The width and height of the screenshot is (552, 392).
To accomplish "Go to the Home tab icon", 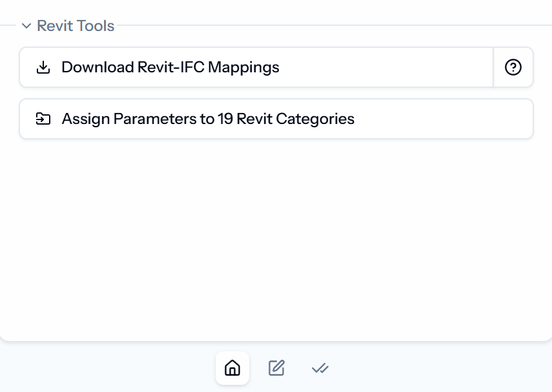I will (232, 368).
